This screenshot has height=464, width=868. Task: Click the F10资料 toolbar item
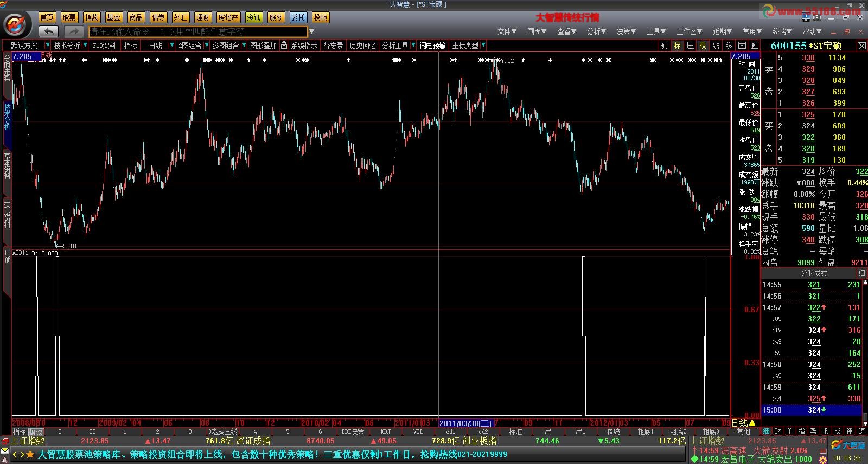(x=104, y=46)
